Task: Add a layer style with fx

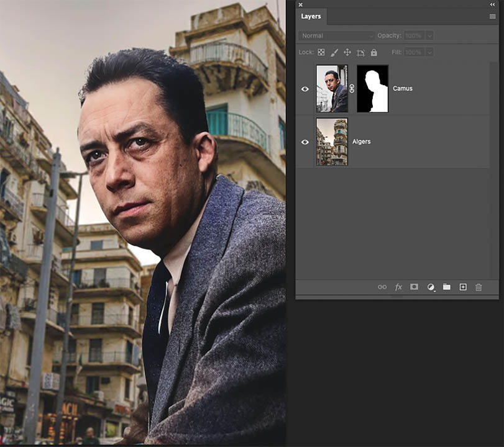Action: pyautogui.click(x=398, y=287)
